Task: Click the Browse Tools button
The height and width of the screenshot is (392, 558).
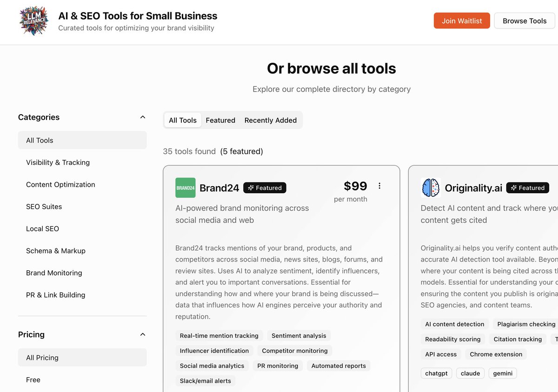Action: [x=525, y=21]
